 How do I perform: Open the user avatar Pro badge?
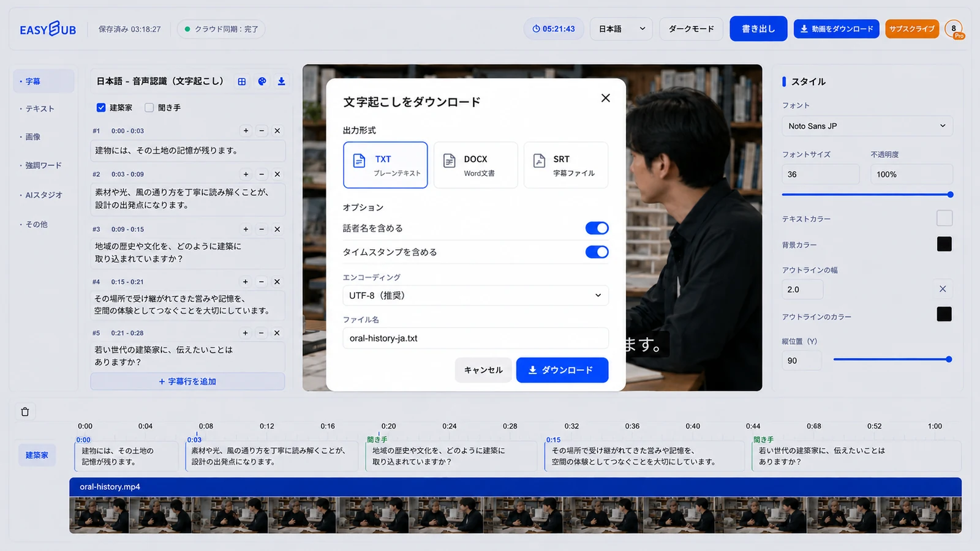pyautogui.click(x=954, y=29)
